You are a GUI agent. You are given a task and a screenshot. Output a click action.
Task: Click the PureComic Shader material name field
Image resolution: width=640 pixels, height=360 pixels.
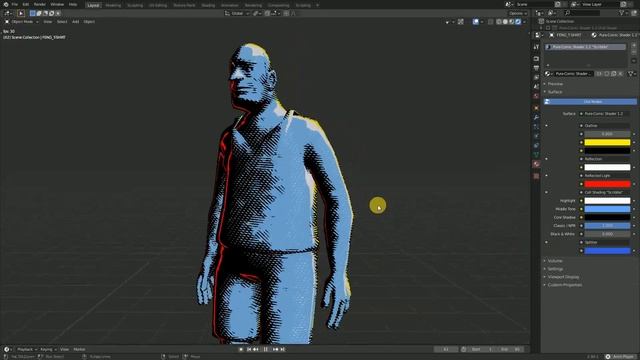[x=573, y=74]
